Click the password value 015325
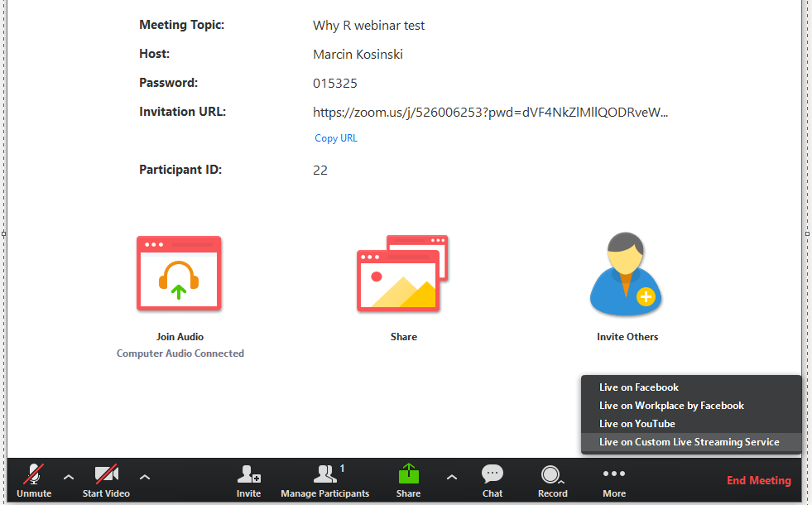The image size is (812, 505). pos(335,84)
